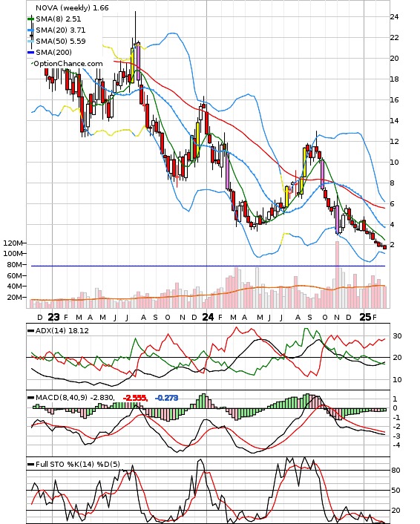Click the dark blue SMA(200) legend marker
Viewport: 420px width, 524px height.
30,52
